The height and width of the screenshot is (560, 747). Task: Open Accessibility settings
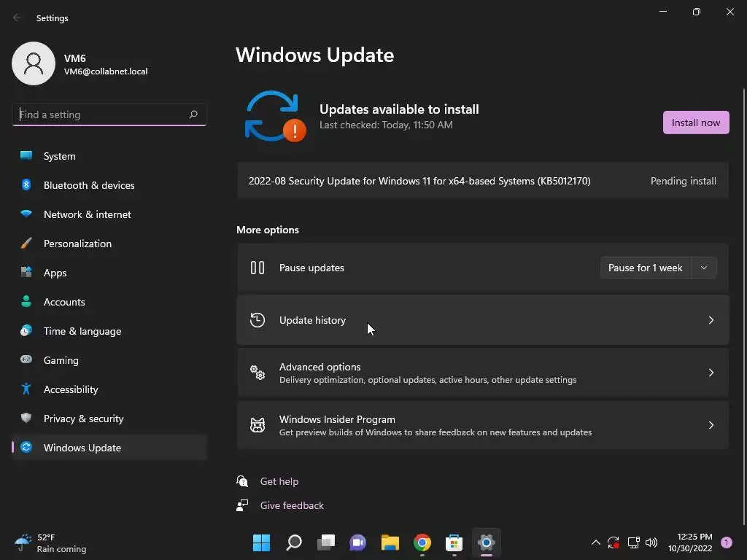point(109,389)
